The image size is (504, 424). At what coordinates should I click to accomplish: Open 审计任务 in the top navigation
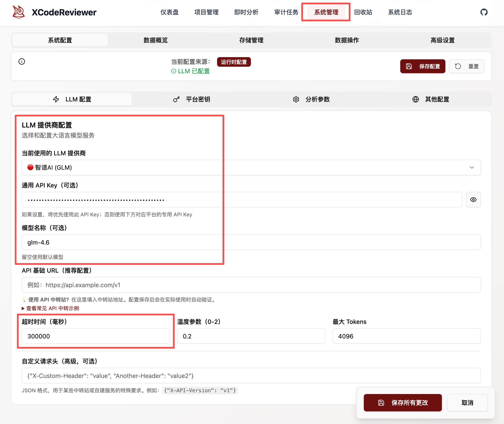pyautogui.click(x=286, y=12)
